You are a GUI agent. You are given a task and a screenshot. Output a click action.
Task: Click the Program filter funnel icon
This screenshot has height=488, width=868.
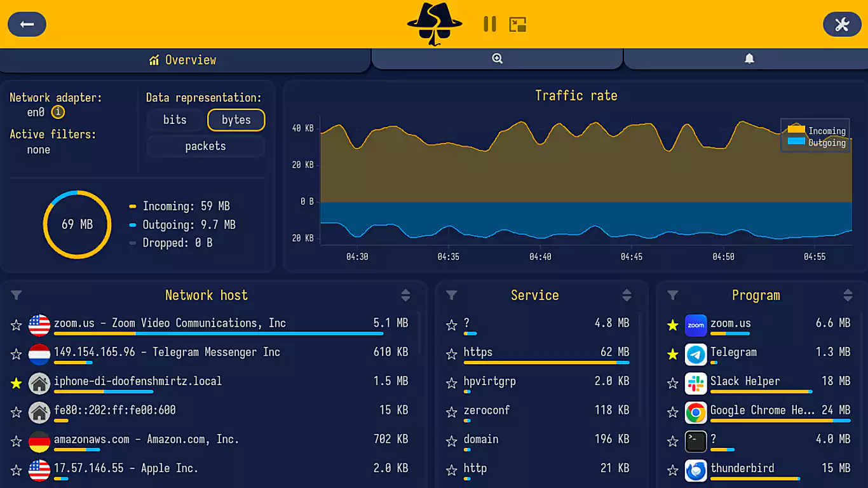(x=672, y=295)
